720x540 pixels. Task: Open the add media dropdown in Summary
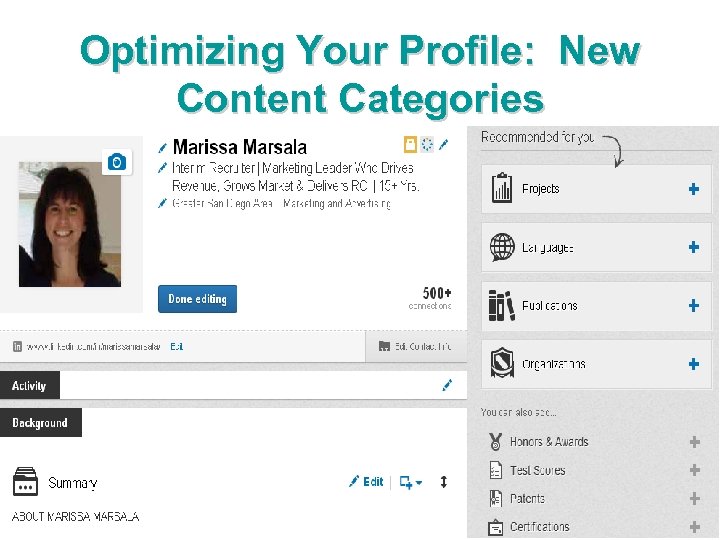point(411,482)
